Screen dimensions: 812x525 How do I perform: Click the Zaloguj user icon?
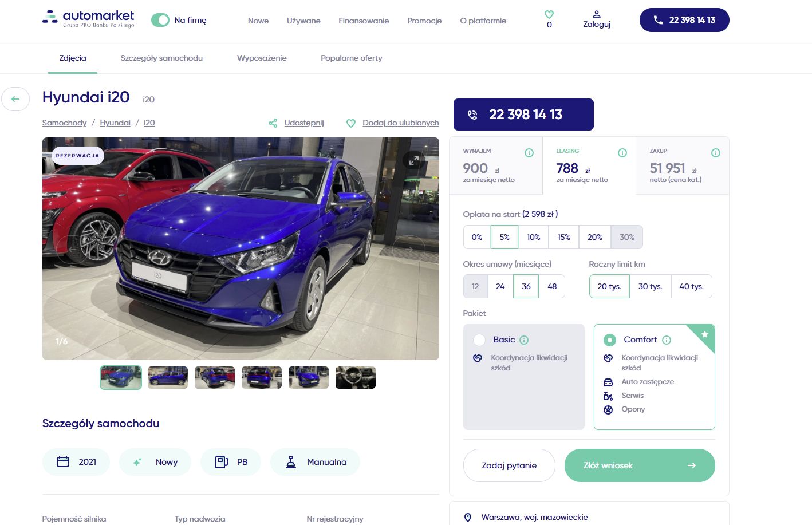click(x=597, y=19)
